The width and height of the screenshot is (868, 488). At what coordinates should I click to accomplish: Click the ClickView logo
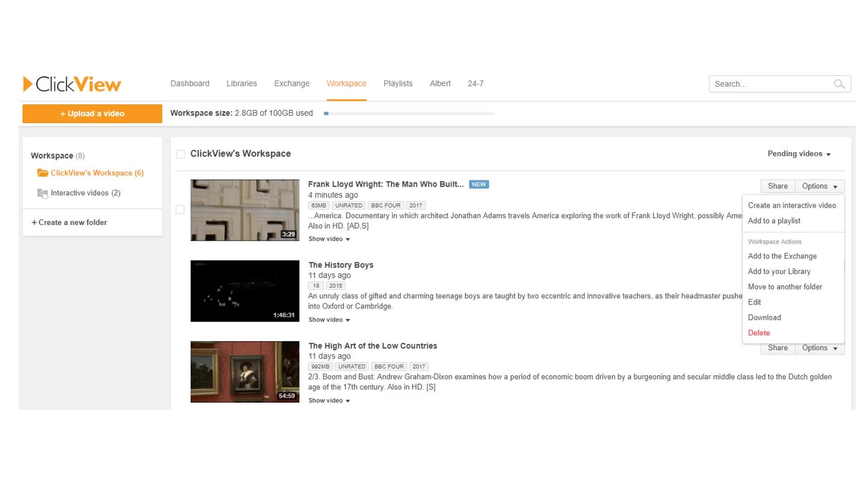(72, 84)
